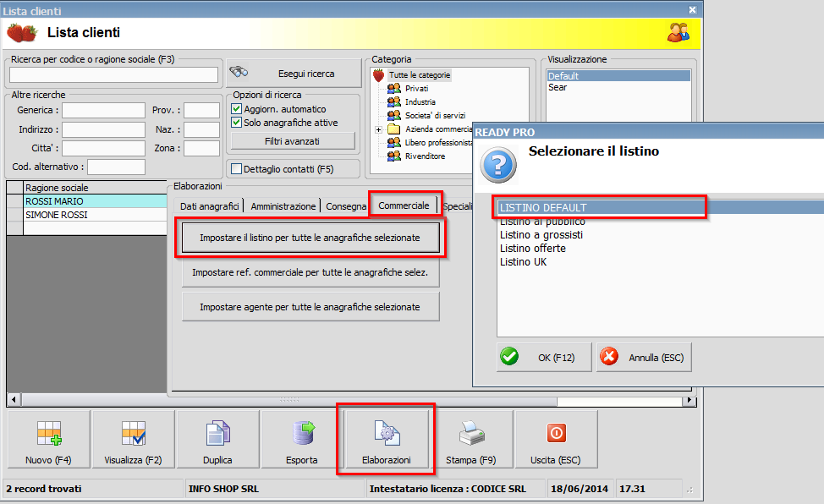Switch to the Amministrazione tab
The width and height of the screenshot is (824, 504).
283,206
